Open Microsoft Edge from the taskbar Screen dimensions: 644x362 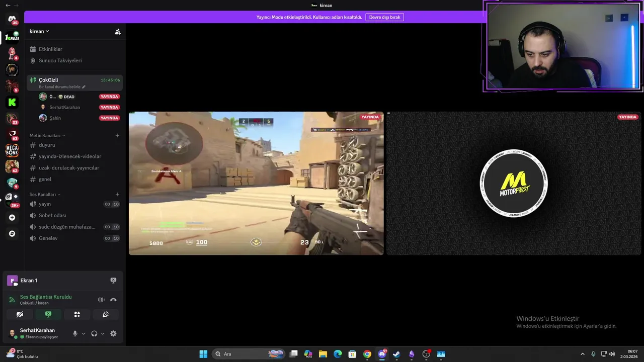[338, 354]
